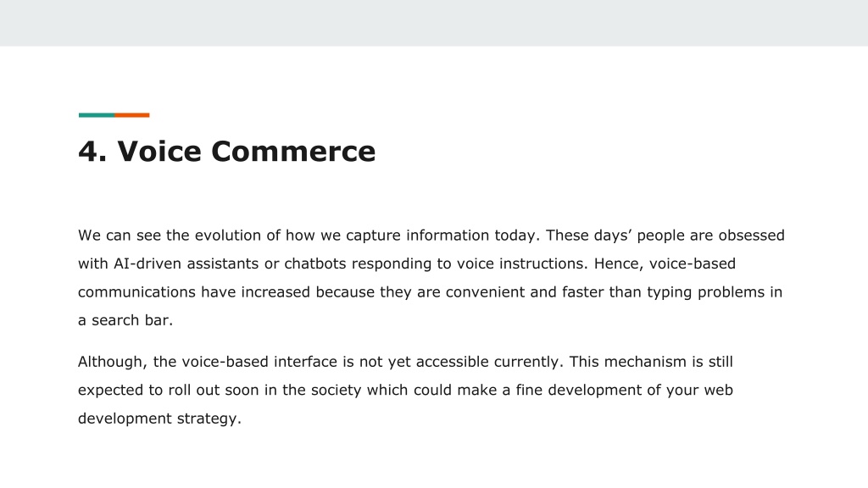The height and width of the screenshot is (488, 868).
Task: Click the word 'communications' starting third line
Action: [x=136, y=291]
